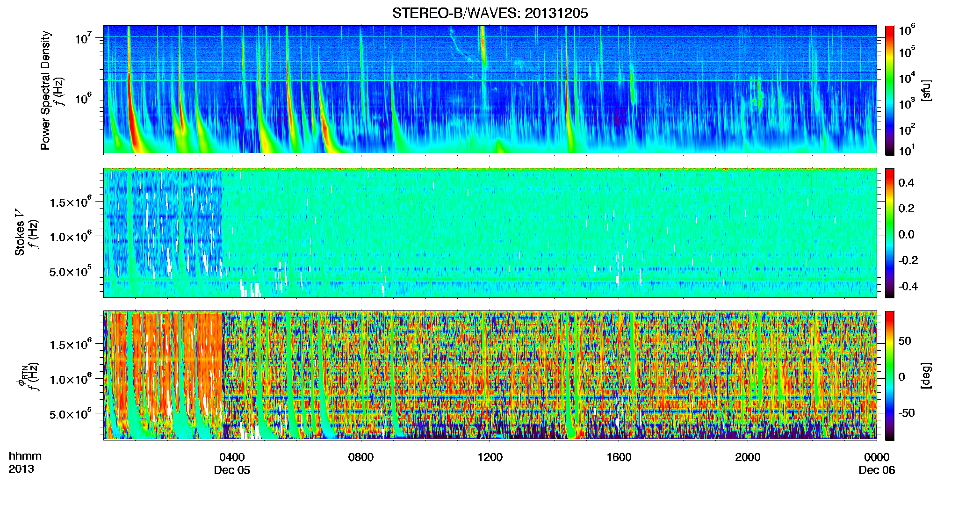
Task: Click the Stokes V color bar
Action: (890, 233)
